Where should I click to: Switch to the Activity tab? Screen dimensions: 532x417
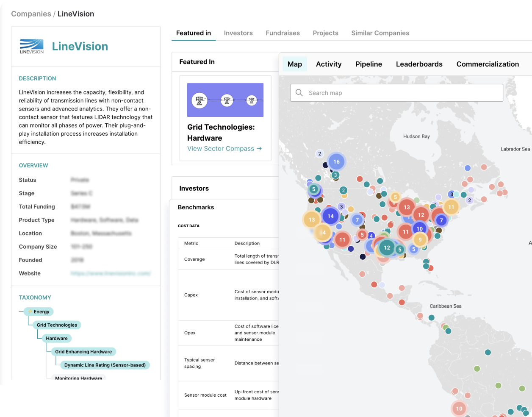point(329,64)
